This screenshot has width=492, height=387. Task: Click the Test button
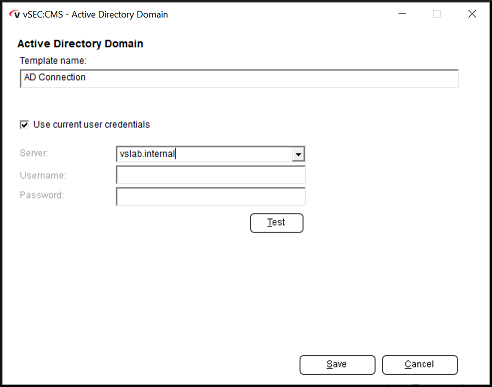tap(277, 223)
